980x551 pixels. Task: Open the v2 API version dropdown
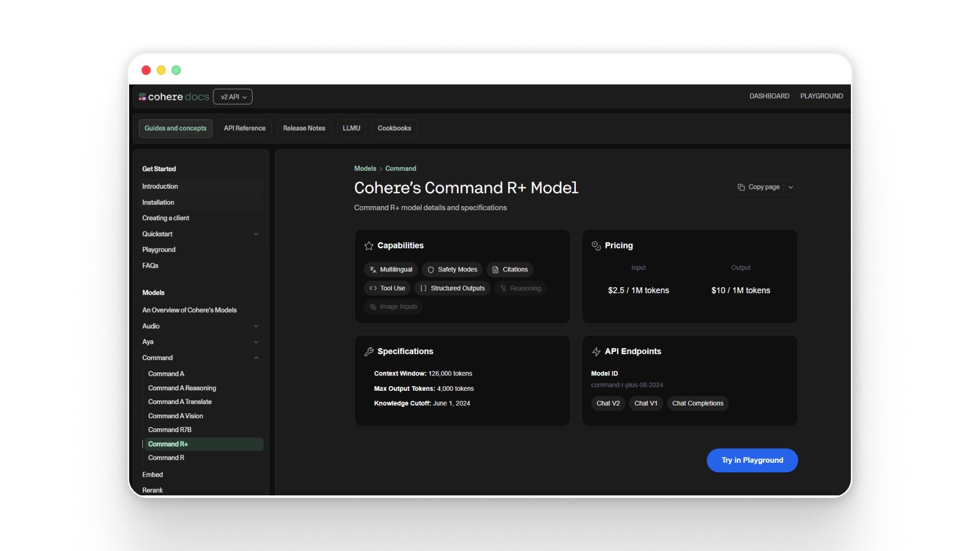[233, 96]
